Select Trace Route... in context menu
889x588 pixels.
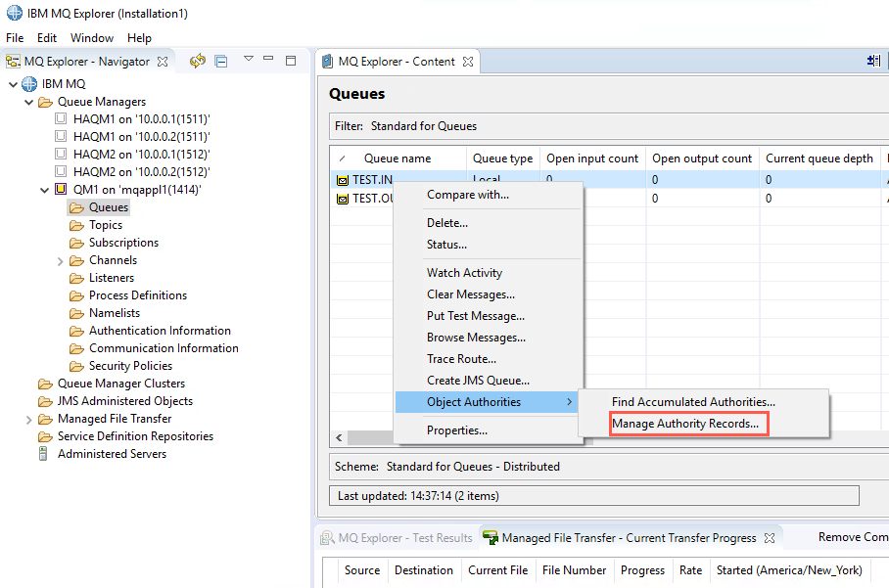coord(461,359)
